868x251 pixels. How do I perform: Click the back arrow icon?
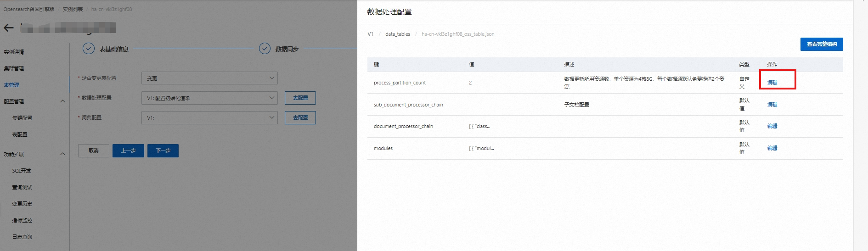pos(9,28)
